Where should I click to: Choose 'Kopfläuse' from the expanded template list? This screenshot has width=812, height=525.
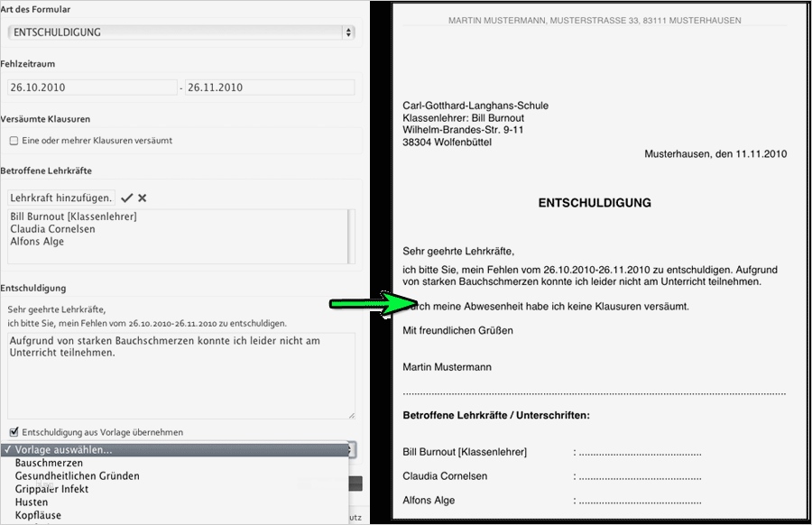38,515
